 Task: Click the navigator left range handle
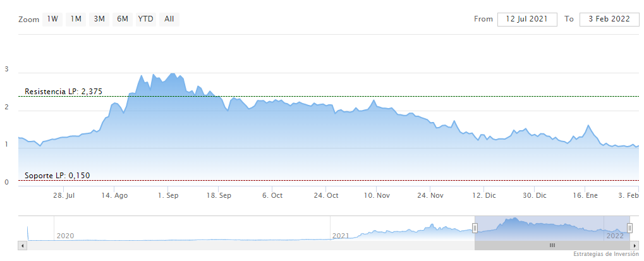pos(475,228)
